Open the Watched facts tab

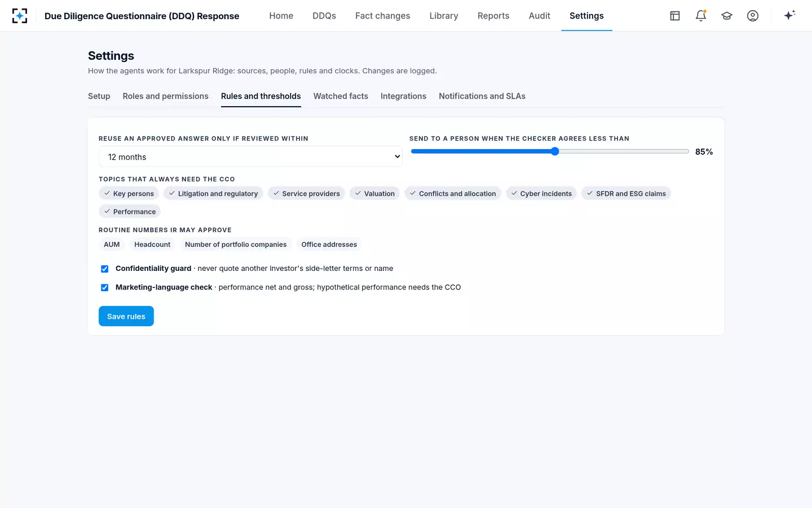coord(341,96)
